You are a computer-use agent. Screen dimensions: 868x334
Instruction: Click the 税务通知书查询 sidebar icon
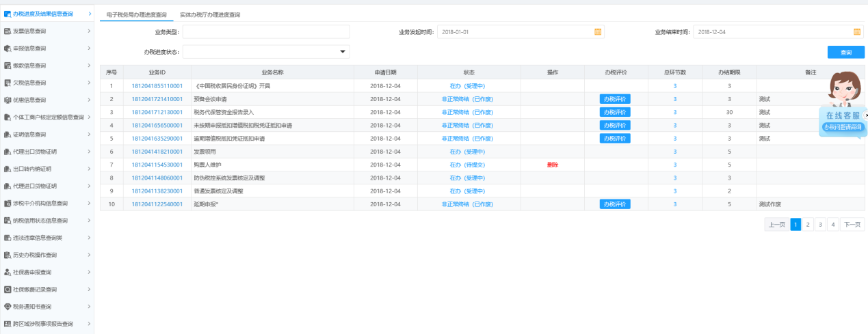[x=8, y=307]
